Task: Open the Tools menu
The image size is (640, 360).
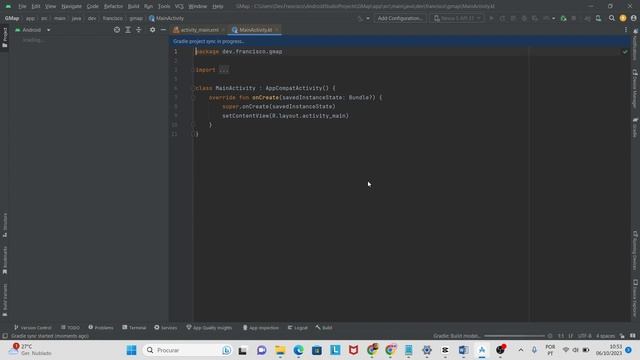Action: click(164, 7)
